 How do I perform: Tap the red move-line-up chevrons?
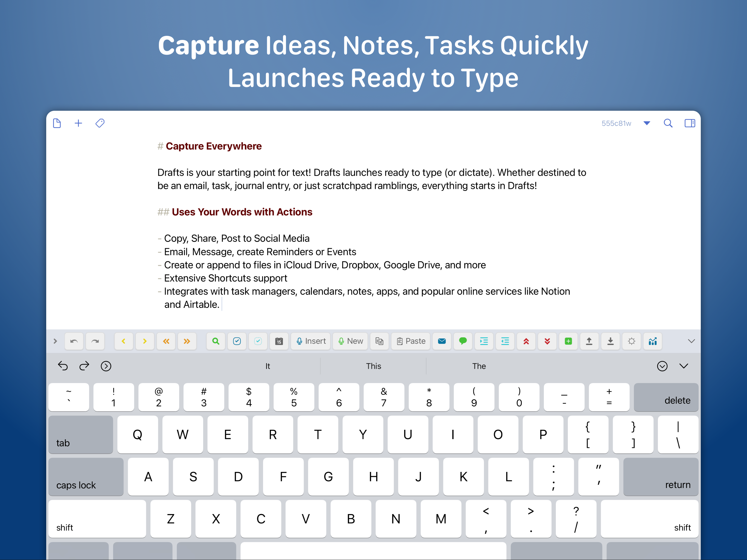526,341
